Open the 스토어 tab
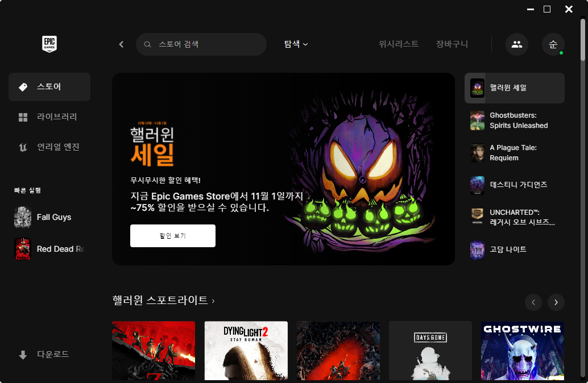 [x=49, y=87]
